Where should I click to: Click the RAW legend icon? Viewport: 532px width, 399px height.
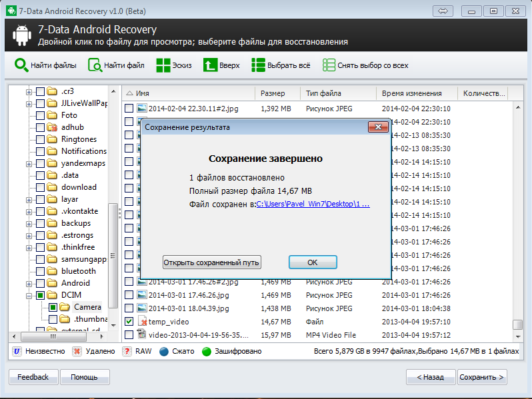click(127, 351)
